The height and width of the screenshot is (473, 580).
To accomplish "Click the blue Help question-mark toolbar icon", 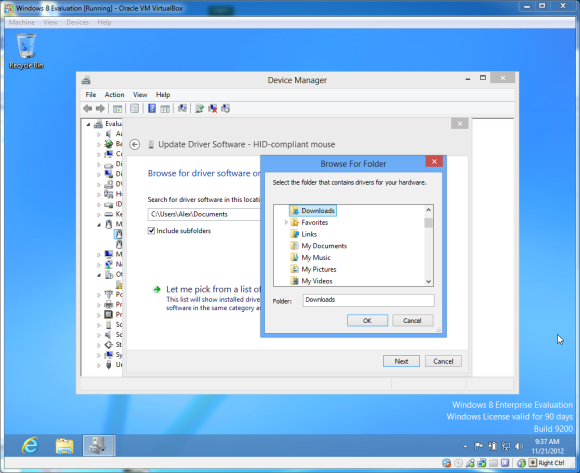I will 152,108.
